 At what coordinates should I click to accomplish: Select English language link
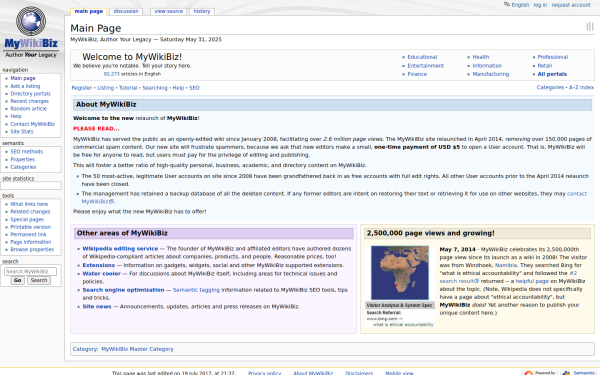click(520, 5)
